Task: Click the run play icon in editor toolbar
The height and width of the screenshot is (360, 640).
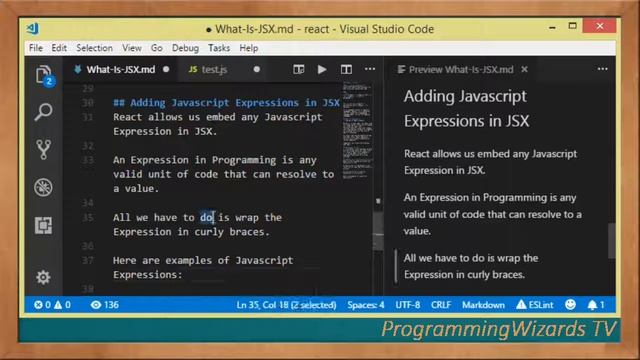Action: [x=322, y=69]
